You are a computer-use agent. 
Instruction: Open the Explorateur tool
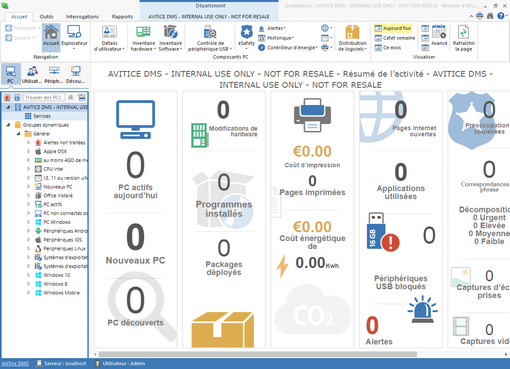tap(74, 37)
